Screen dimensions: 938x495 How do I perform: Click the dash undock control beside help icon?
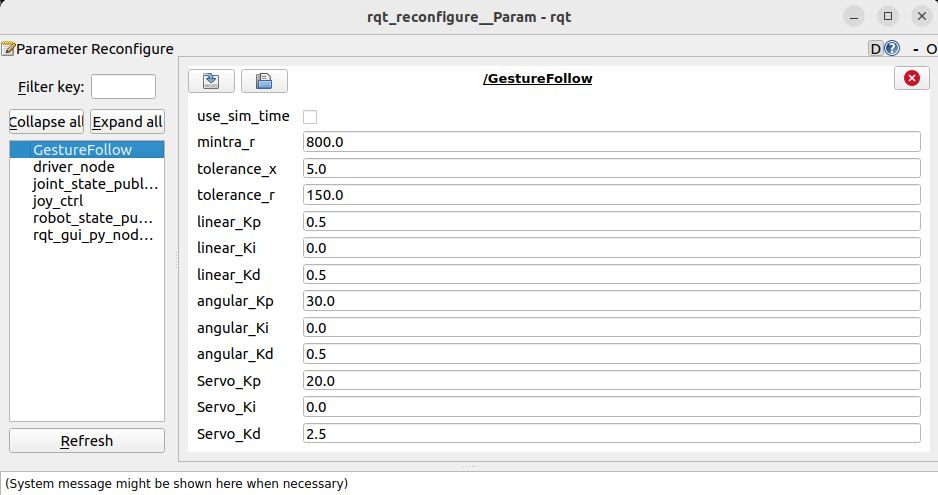tap(916, 49)
